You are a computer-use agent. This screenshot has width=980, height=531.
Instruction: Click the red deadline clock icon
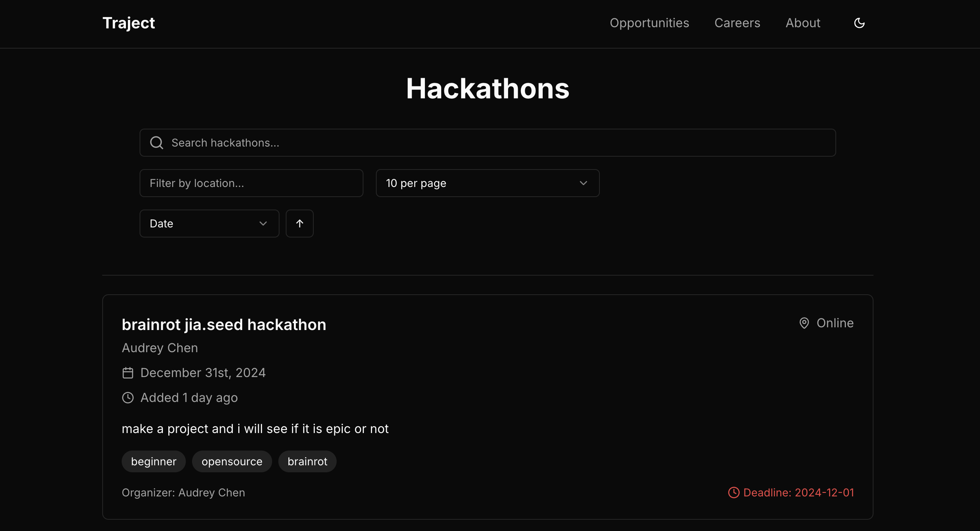click(x=733, y=493)
